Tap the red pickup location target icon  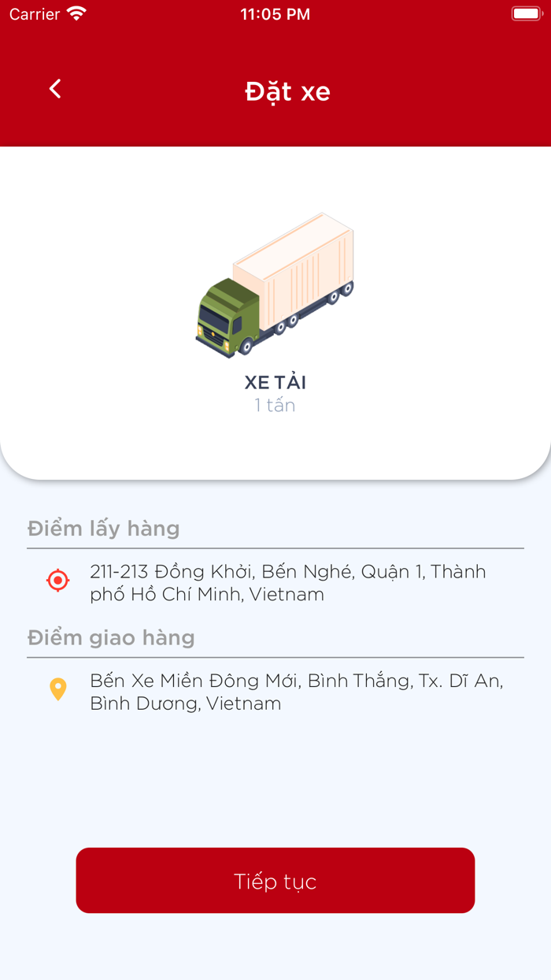click(x=57, y=581)
